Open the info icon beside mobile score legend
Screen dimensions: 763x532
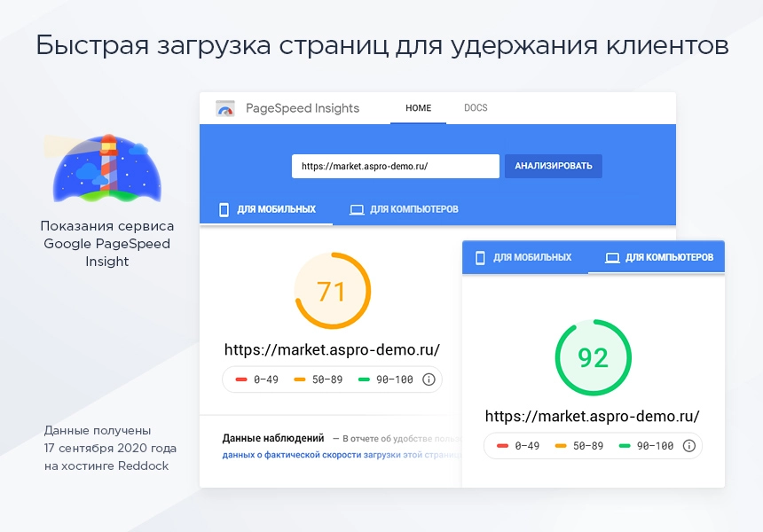tap(429, 379)
